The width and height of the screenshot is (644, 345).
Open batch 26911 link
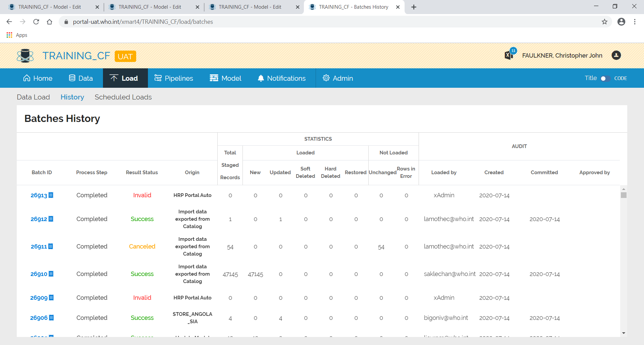(39, 247)
